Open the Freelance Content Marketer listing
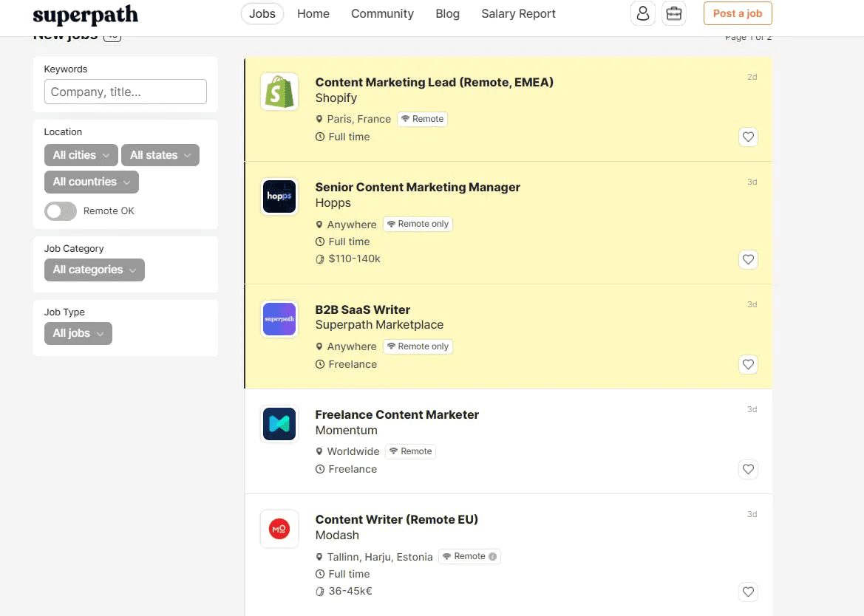 click(397, 414)
